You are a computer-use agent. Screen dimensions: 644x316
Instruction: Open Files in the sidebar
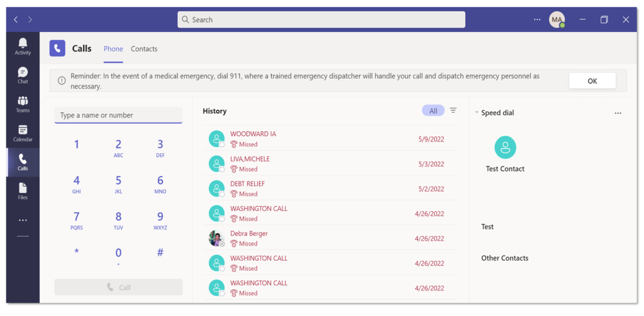click(23, 191)
